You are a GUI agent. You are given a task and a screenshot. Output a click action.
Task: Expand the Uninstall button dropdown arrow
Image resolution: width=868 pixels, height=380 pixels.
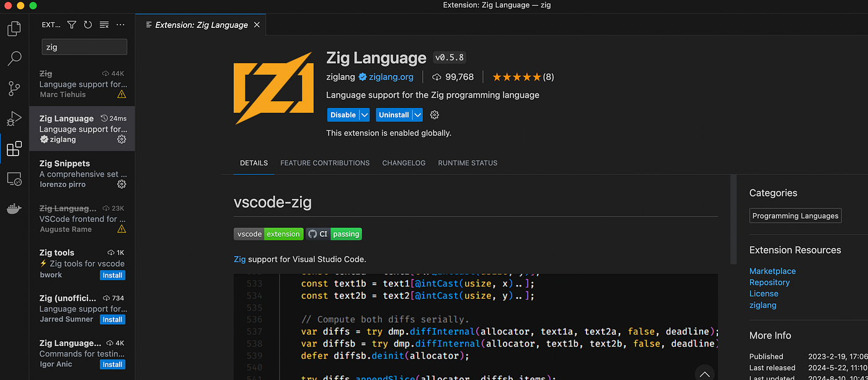coord(418,115)
